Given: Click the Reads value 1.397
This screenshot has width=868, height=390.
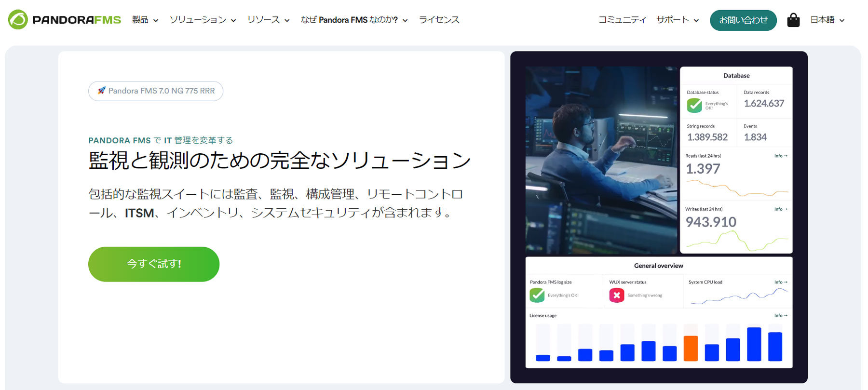Looking at the screenshot, I should [703, 169].
